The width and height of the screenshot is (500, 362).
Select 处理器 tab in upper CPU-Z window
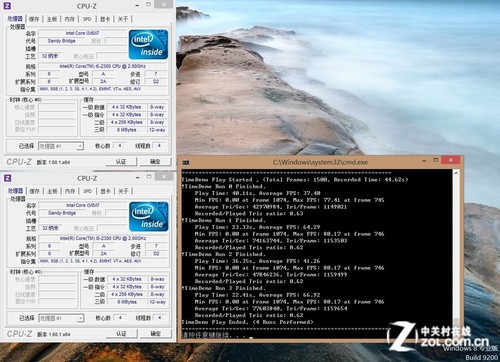(15, 19)
